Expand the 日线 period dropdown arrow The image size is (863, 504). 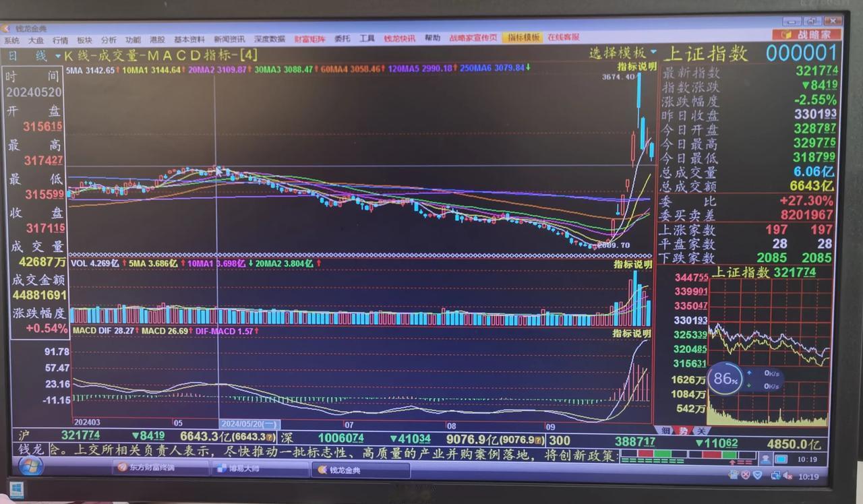click(x=58, y=57)
